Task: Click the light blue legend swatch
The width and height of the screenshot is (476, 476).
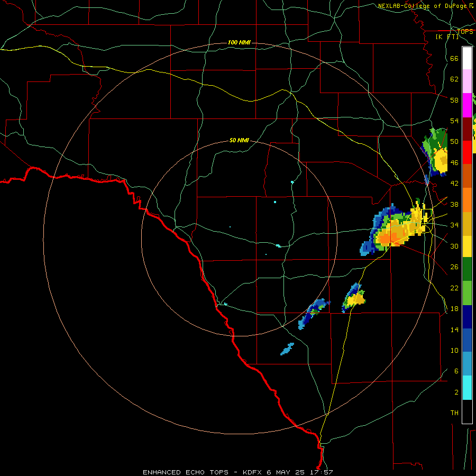Action: pos(467,364)
